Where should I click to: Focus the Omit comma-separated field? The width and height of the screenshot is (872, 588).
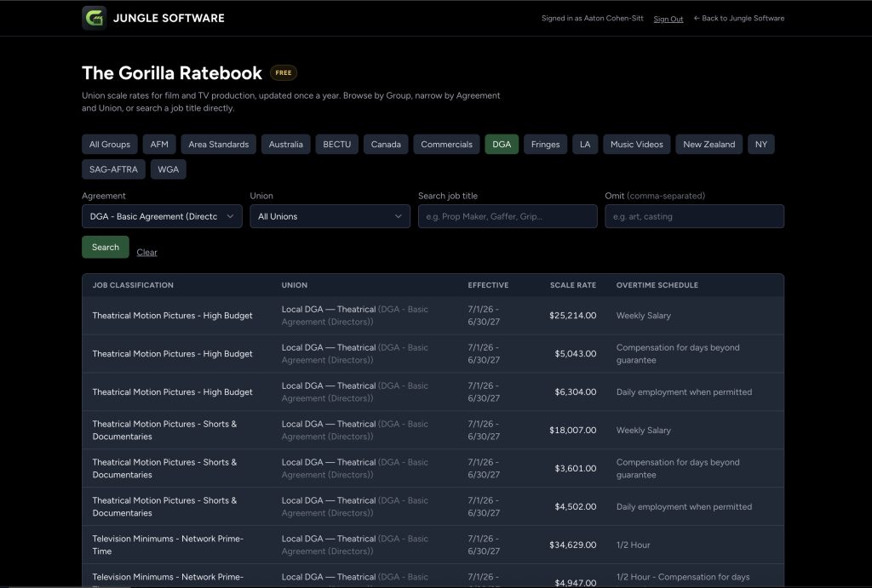[x=695, y=216]
